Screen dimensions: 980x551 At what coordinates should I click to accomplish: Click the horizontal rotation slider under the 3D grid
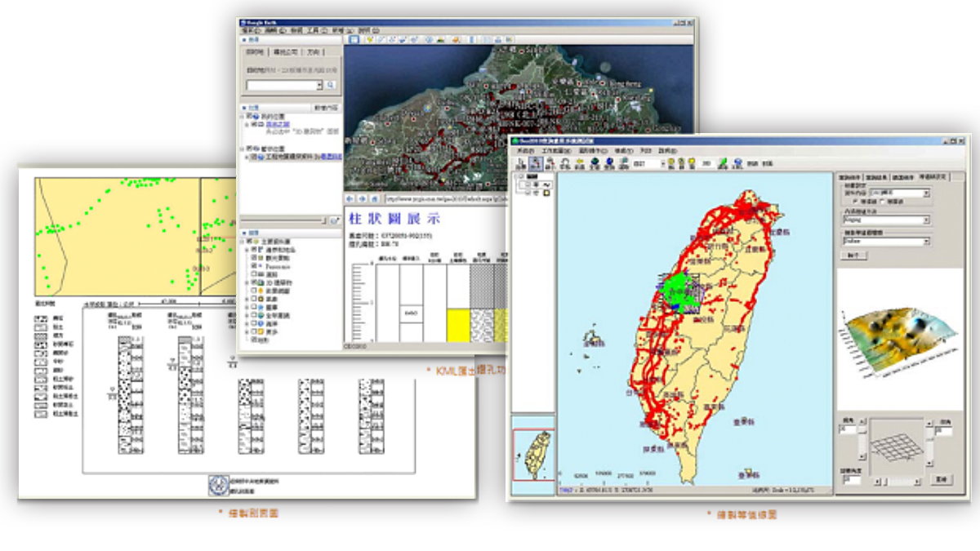tap(897, 482)
